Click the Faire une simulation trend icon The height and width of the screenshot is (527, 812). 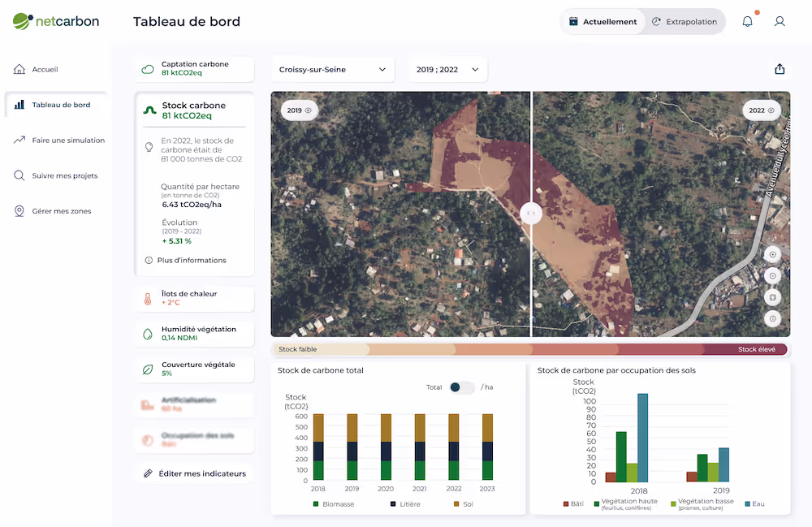[19, 140]
